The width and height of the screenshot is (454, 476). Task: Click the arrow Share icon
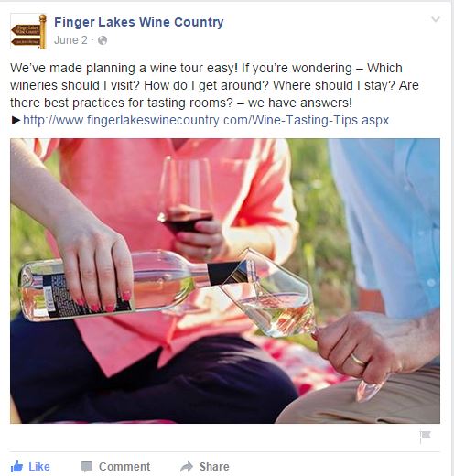[x=187, y=467]
